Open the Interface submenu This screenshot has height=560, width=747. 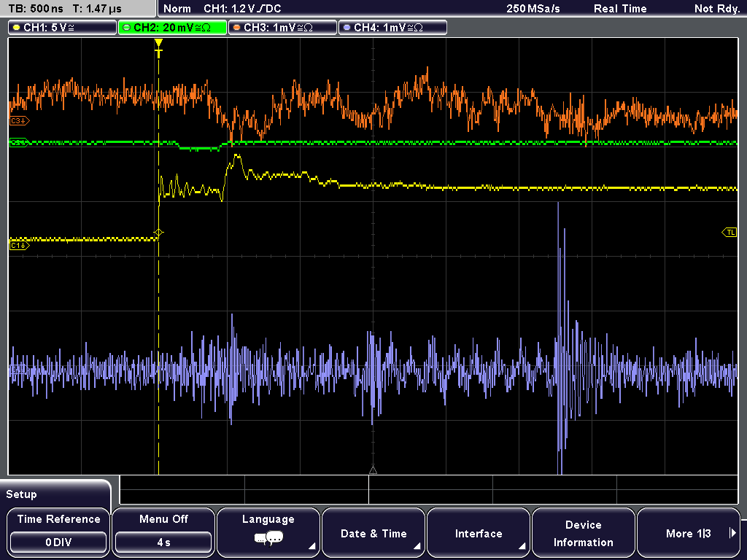[x=479, y=532]
